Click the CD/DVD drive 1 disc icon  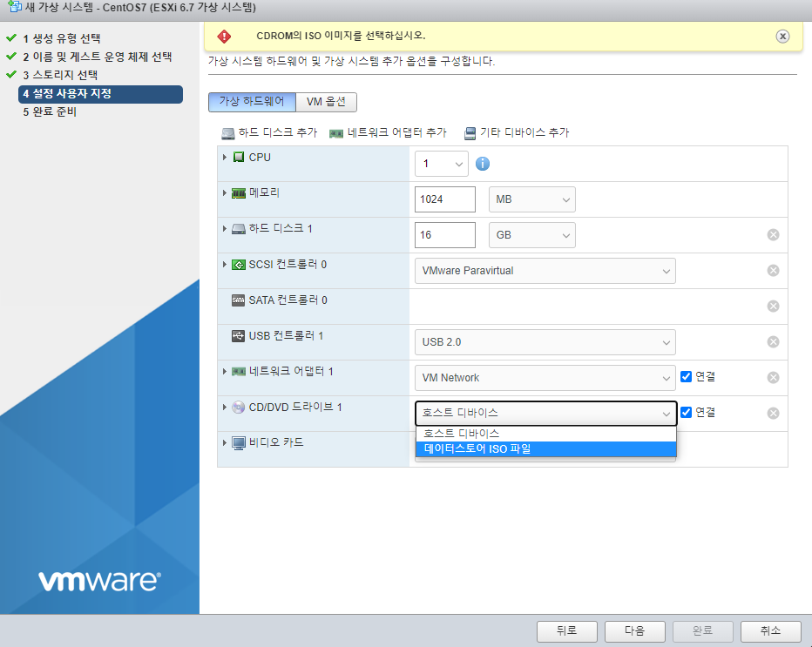pos(238,408)
